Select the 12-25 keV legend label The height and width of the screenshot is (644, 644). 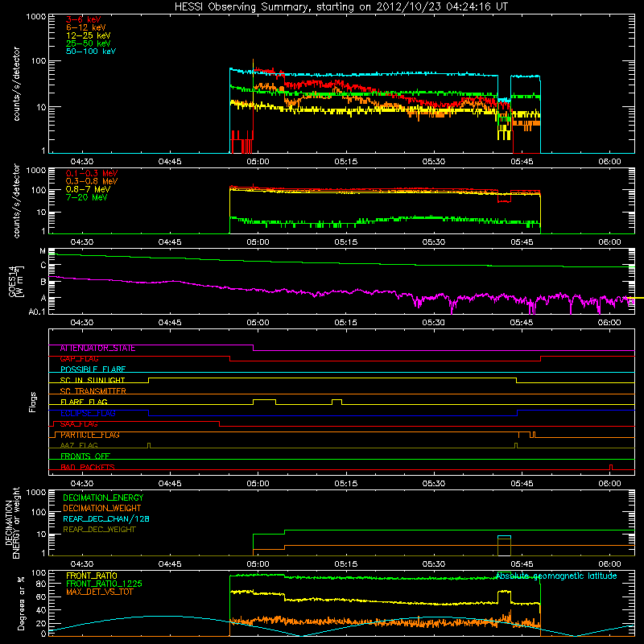point(88,35)
